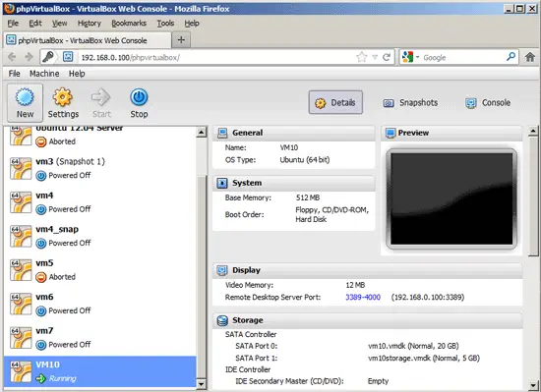Screen dimensions: 541x392
Task: Click the Display section monitor icon
Action: point(222,270)
